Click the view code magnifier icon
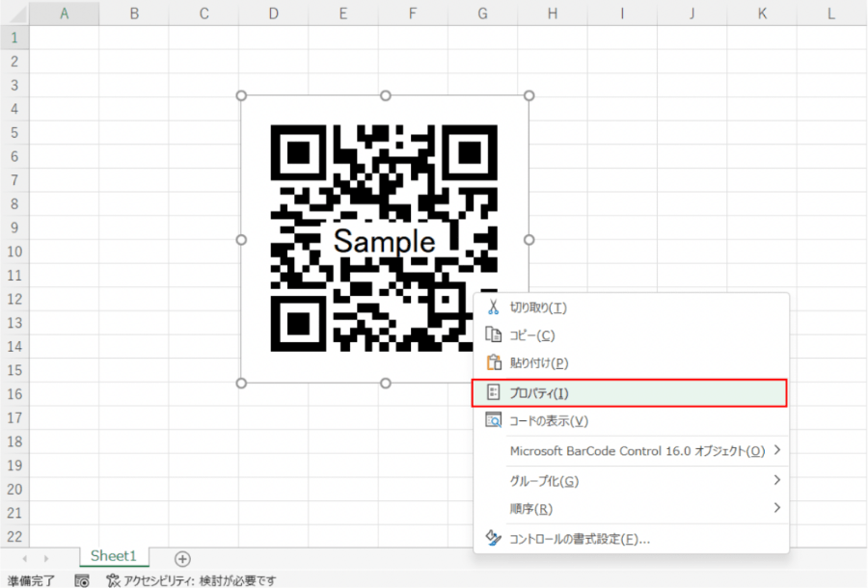 coord(493,420)
